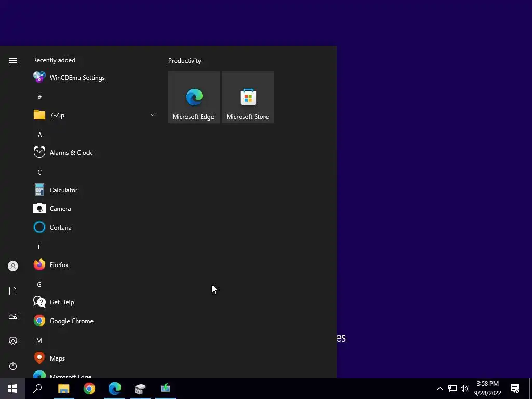Launch Chrome from the taskbar

pos(89,389)
